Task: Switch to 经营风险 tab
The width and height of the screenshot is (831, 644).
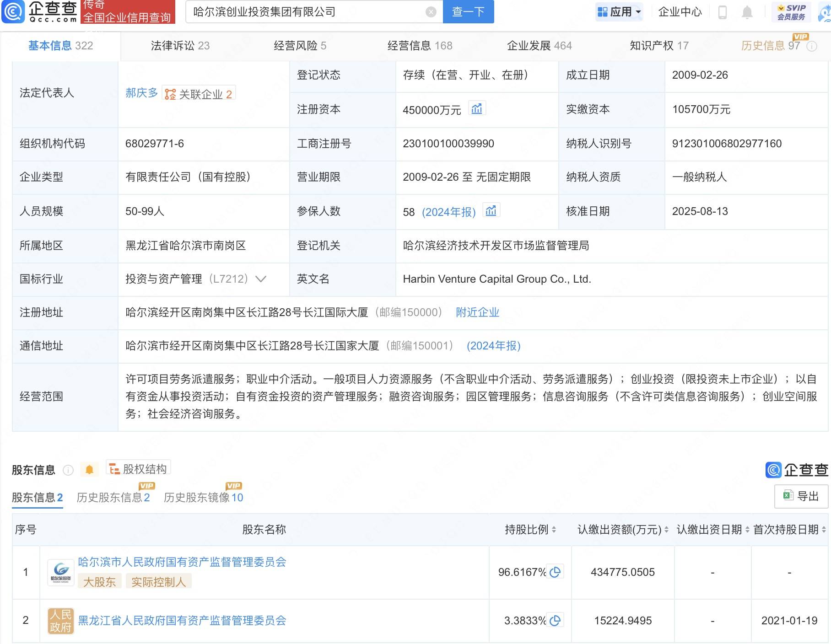Action: [x=300, y=46]
